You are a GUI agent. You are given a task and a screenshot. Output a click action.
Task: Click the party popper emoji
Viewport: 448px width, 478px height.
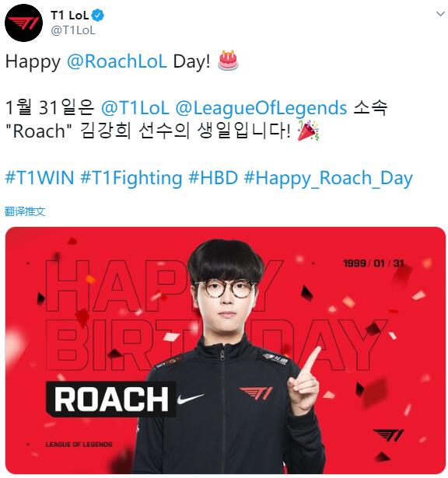click(x=308, y=131)
